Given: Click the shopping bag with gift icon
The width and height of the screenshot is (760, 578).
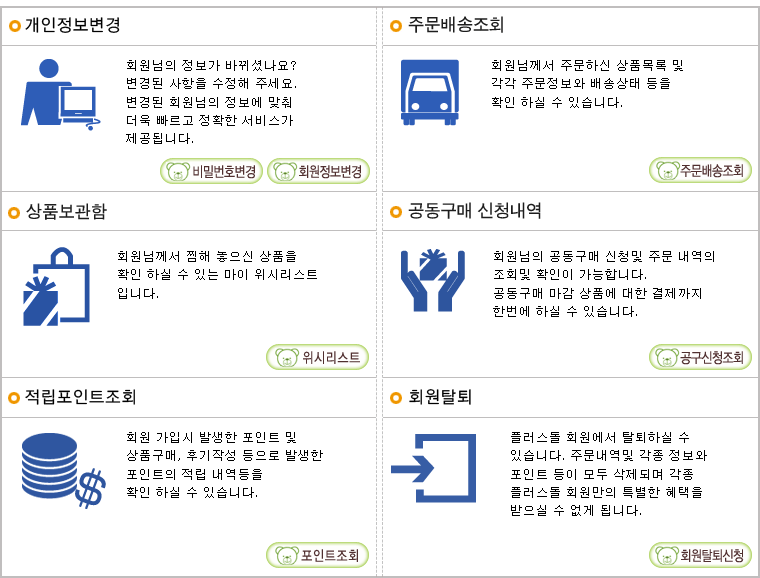Looking at the screenshot, I should pyautogui.click(x=56, y=286).
